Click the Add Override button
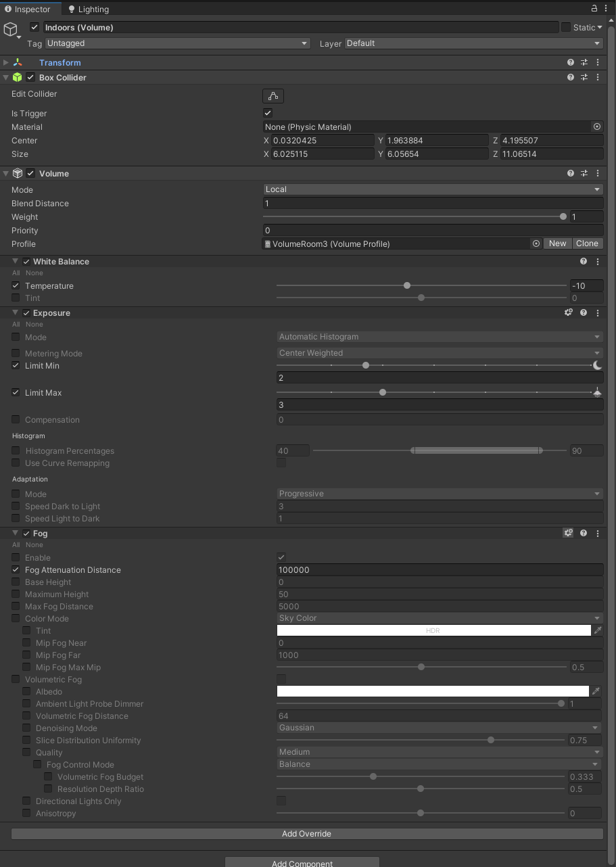Screen dimensions: 616x867 click(x=306, y=833)
